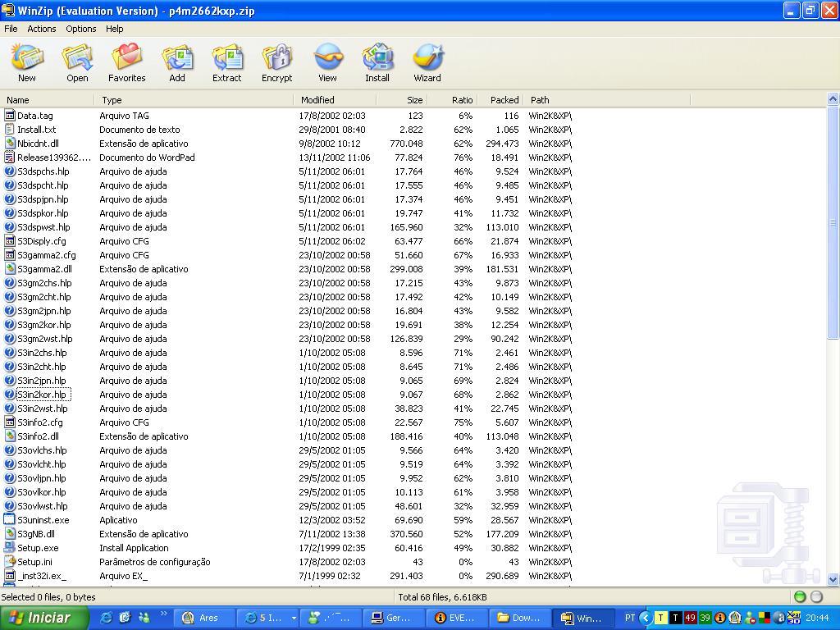
Task: Open the Help menu
Action: [x=114, y=29]
